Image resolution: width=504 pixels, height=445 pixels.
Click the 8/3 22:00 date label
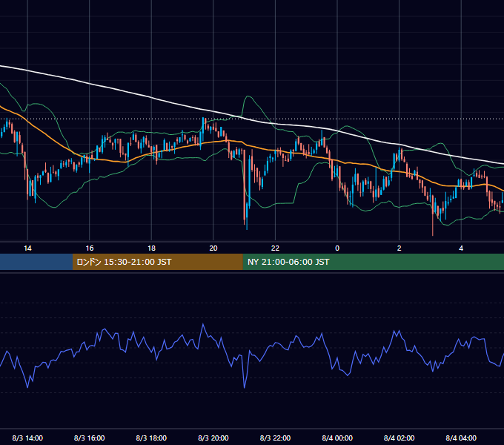[x=275, y=438]
